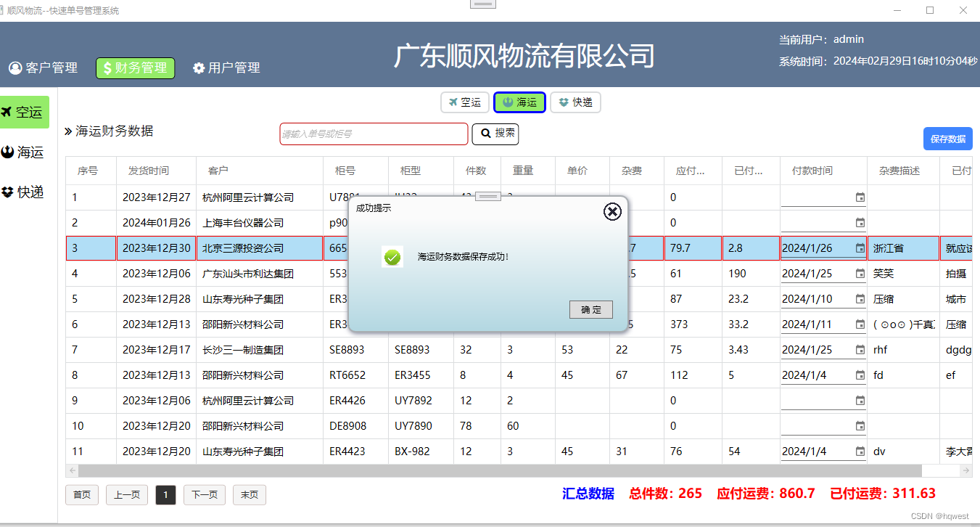Click the rhf fee description cell
Image resolution: width=980 pixels, height=527 pixels.
click(x=904, y=350)
